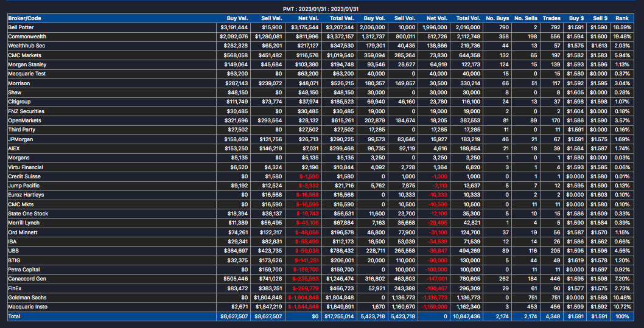Screen dimensions: 644x328
Task: Select the Goldman Sachs broker name
Action: [x=27, y=298]
